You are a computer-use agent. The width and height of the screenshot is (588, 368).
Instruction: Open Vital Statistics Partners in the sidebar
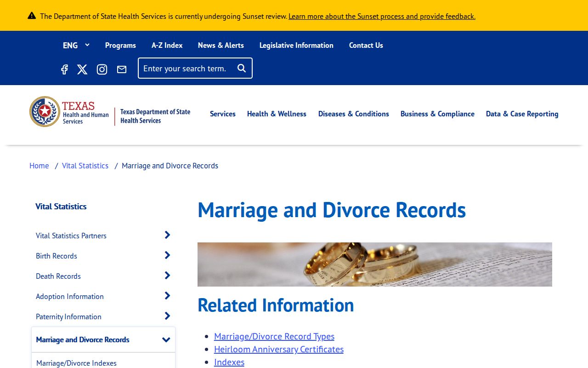click(x=71, y=236)
